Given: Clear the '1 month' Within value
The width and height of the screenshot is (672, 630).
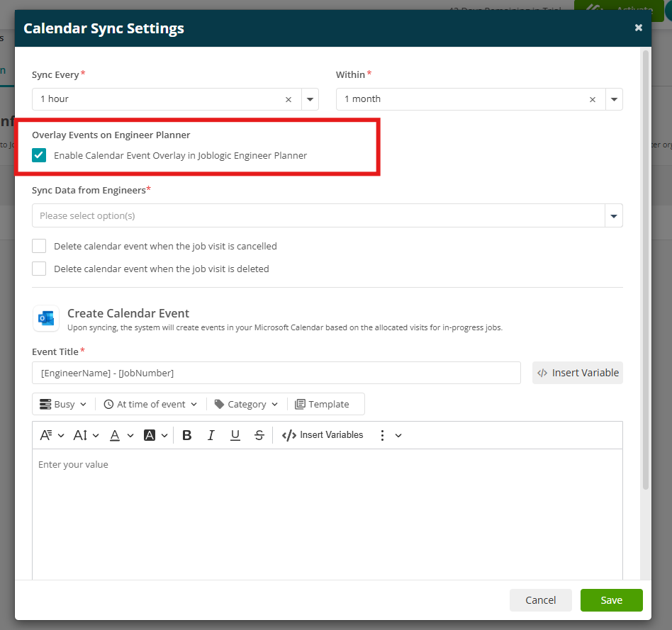Looking at the screenshot, I should tap(593, 99).
